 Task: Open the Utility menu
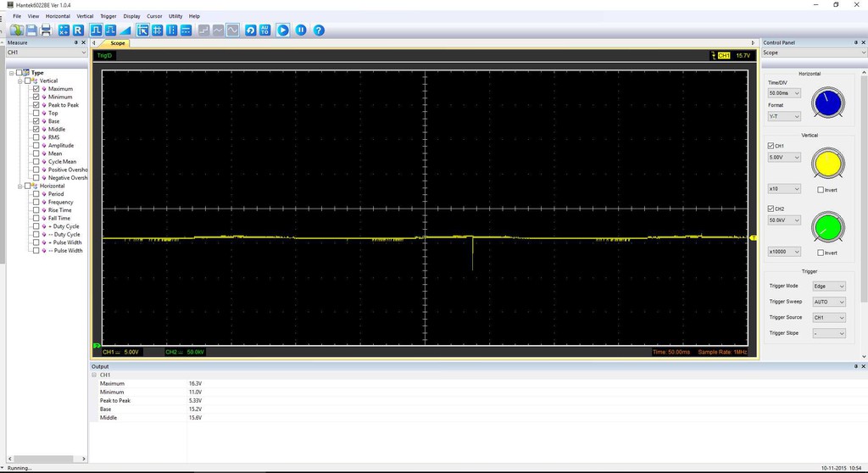(x=175, y=16)
